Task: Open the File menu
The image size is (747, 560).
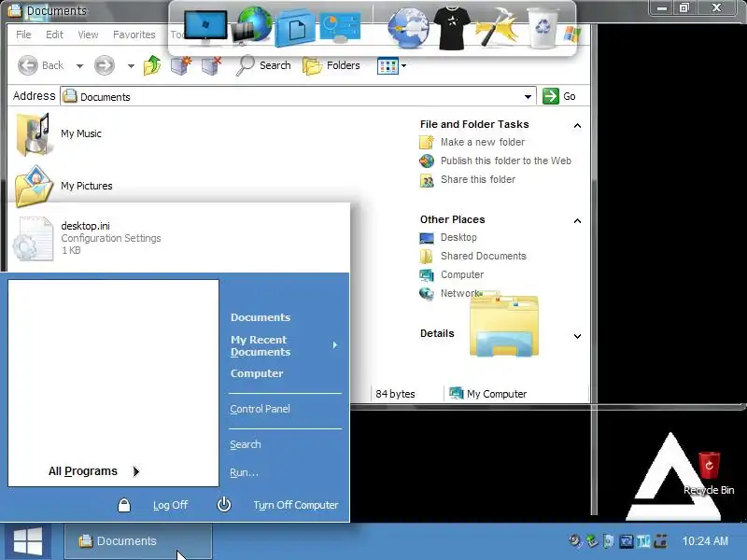Action: point(23,35)
